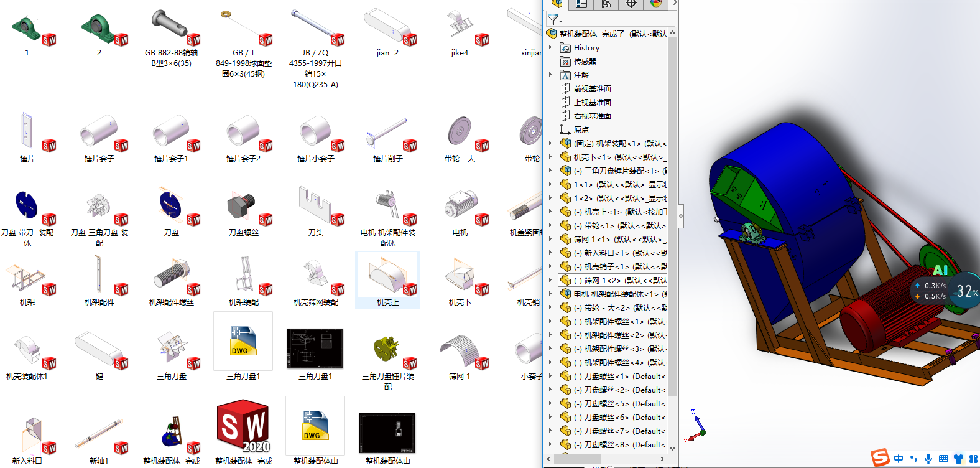Expand the 机壳下<1> component

550,157
